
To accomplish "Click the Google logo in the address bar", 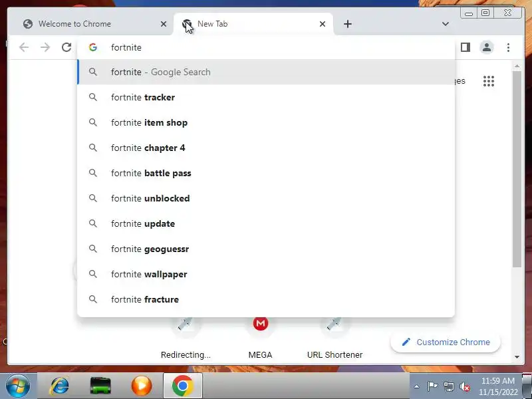I will point(93,47).
